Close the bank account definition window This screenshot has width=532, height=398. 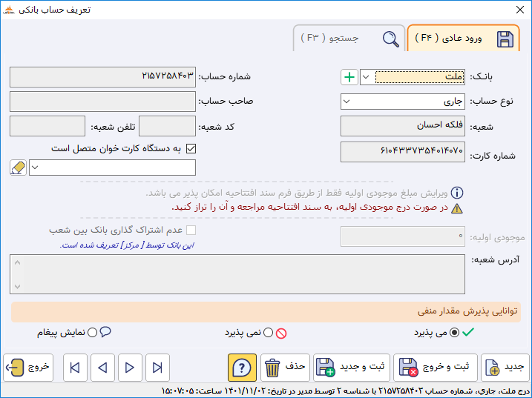[x=520, y=10]
